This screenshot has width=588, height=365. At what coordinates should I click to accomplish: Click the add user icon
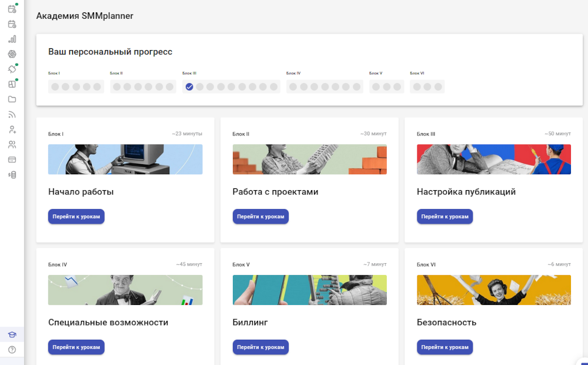(x=12, y=130)
